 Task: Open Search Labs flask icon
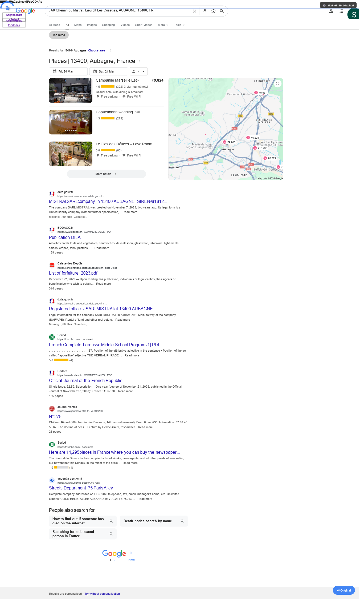(331, 11)
